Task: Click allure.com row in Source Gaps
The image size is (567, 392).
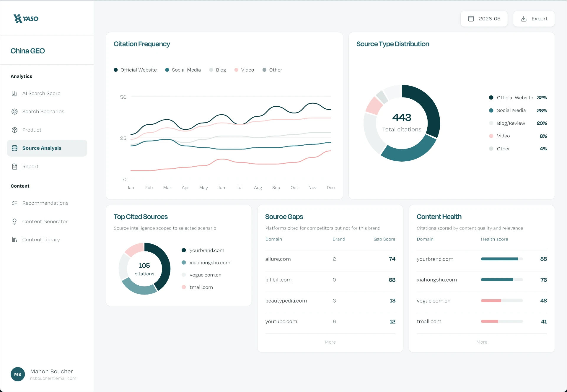Action: 330,259
